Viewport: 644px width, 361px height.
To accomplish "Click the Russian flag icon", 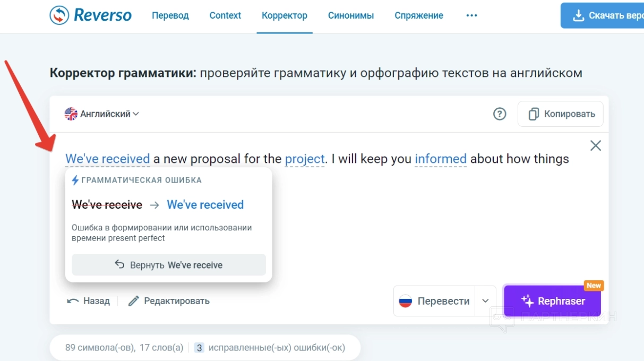I will point(406,301).
